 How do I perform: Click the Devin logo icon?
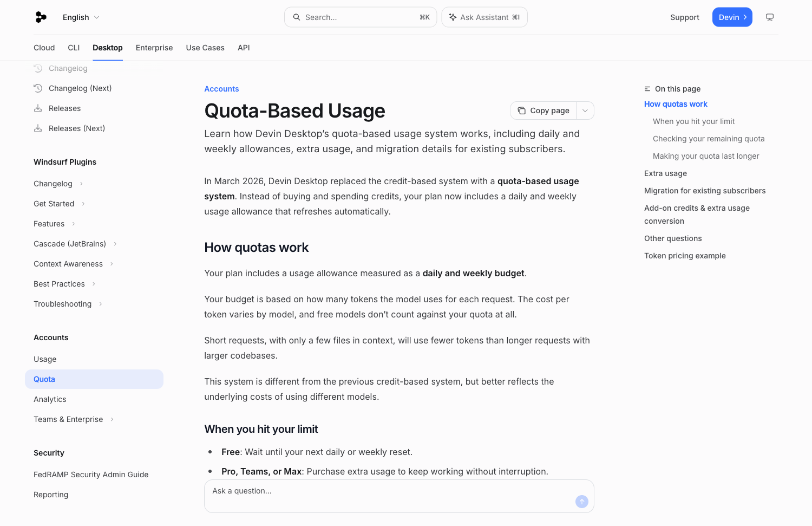(x=41, y=17)
